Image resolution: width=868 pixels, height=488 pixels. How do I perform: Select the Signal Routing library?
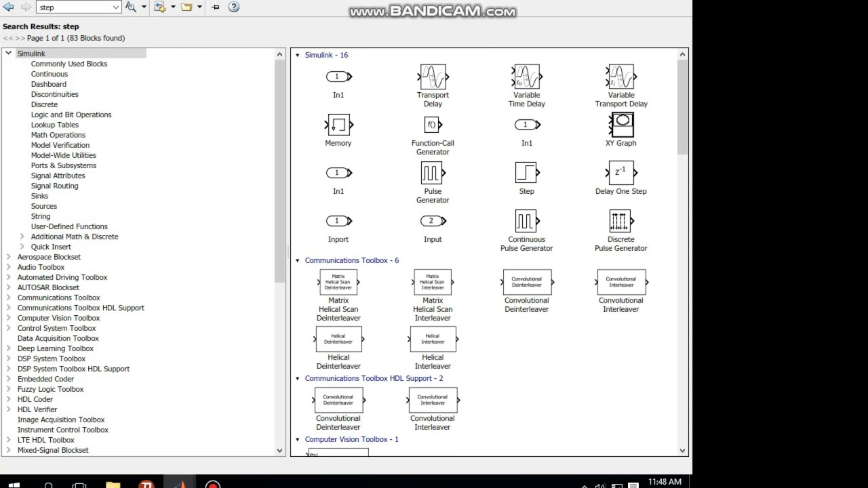point(55,186)
